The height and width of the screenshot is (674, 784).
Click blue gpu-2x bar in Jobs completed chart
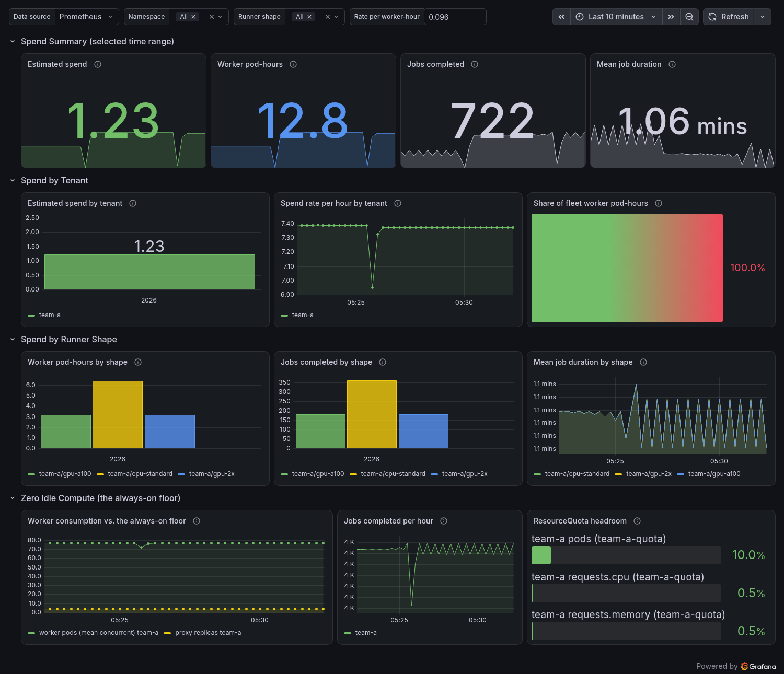423,431
